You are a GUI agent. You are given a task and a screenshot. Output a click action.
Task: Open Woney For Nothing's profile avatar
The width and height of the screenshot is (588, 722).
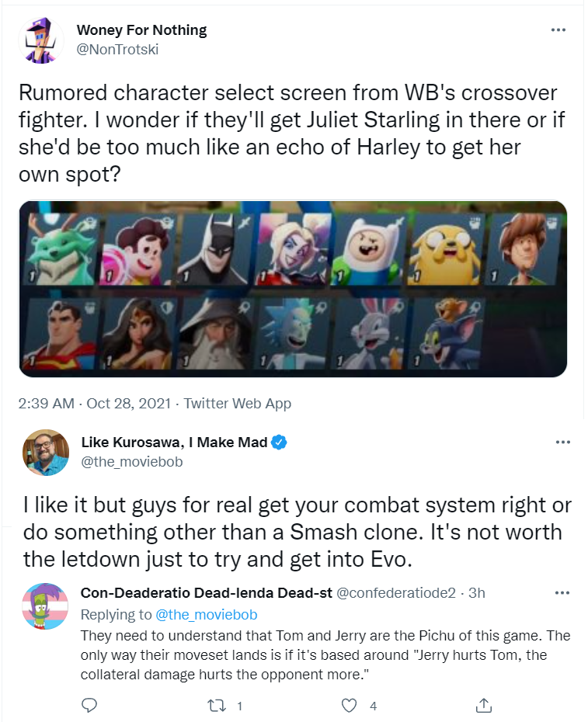41,40
